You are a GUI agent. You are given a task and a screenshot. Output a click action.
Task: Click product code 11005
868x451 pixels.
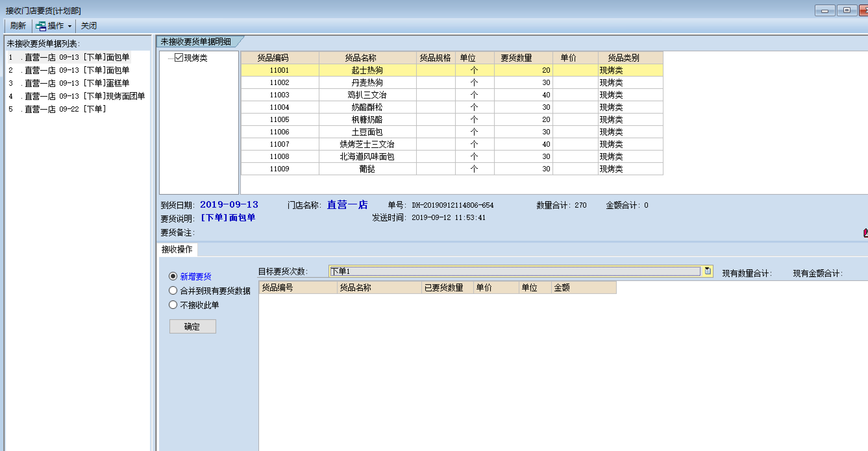[x=280, y=119]
